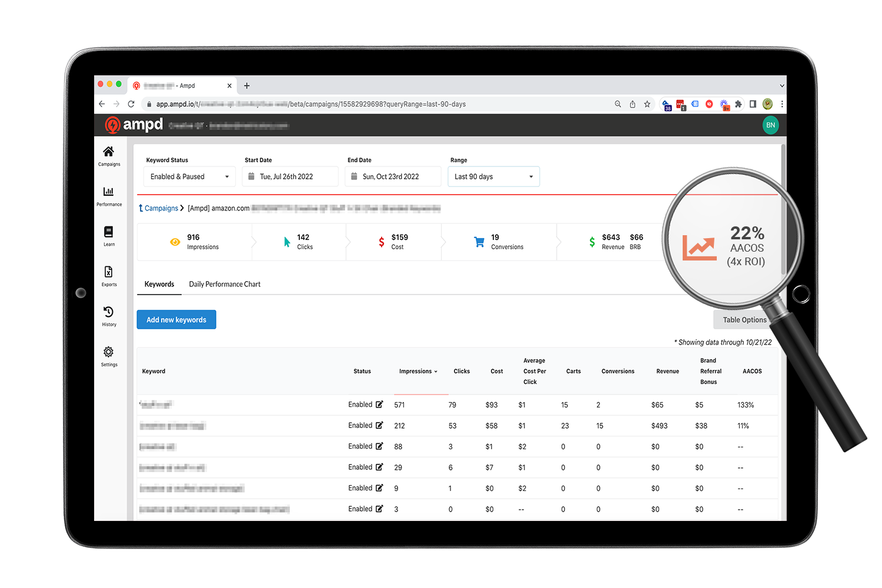Edit status of keyword with 29 impressions
882x588 pixels.
(379, 467)
